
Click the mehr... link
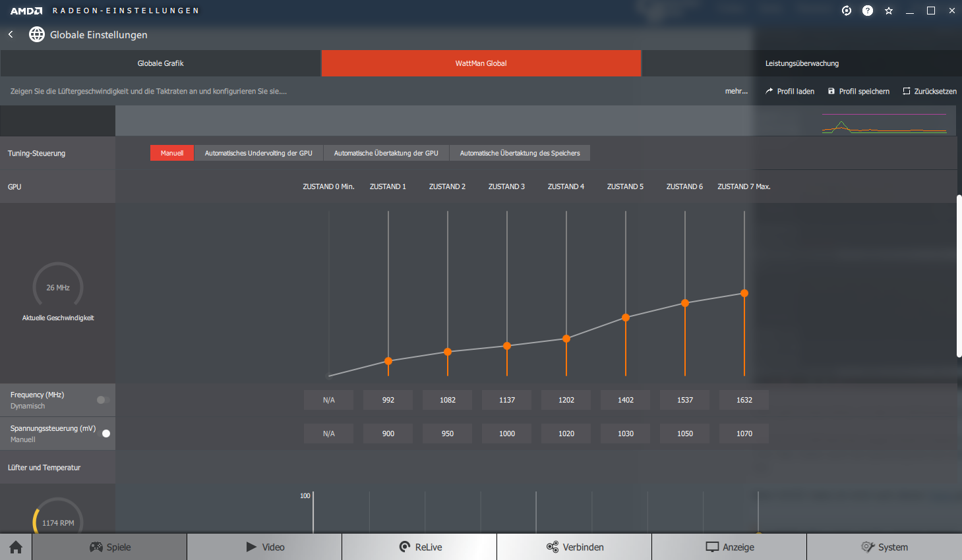[x=737, y=92]
